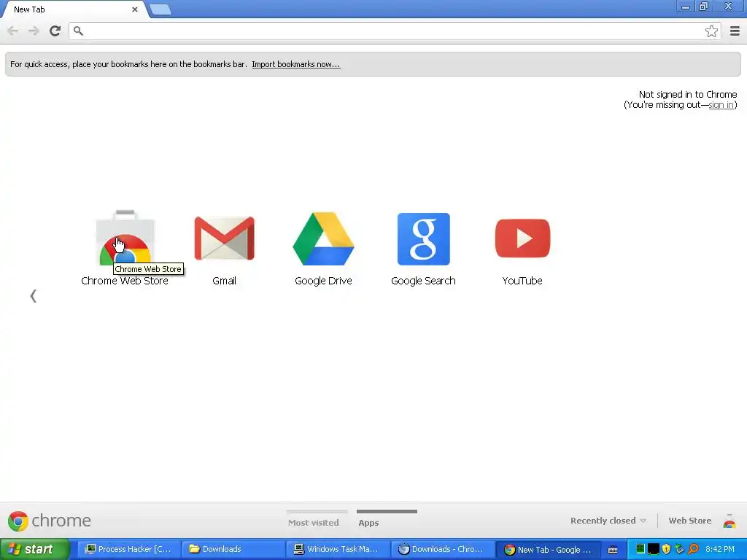747x560 pixels.
Task: Click the orange magnifier tray icon
Action: [x=693, y=549]
